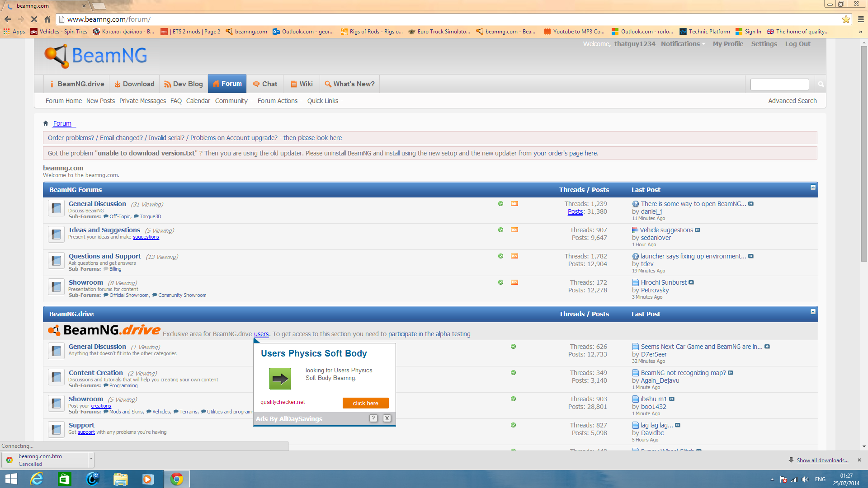Click ENG language indicator in tray
868x488 pixels.
[820, 479]
